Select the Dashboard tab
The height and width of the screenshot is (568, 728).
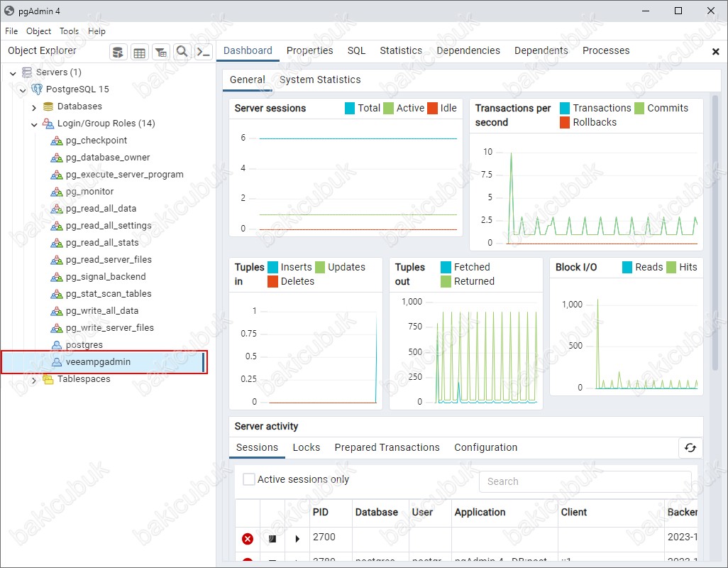(x=248, y=50)
